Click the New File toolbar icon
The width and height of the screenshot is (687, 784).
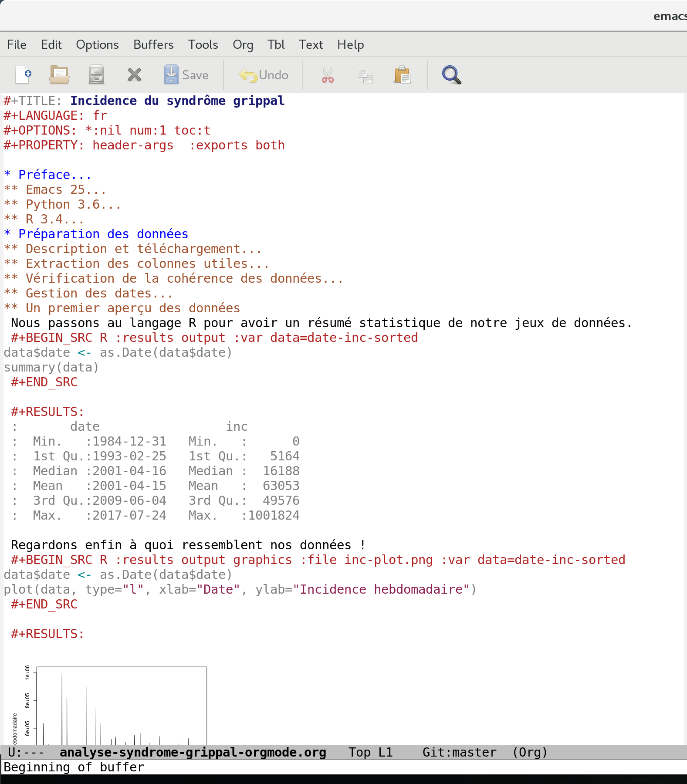[23, 75]
